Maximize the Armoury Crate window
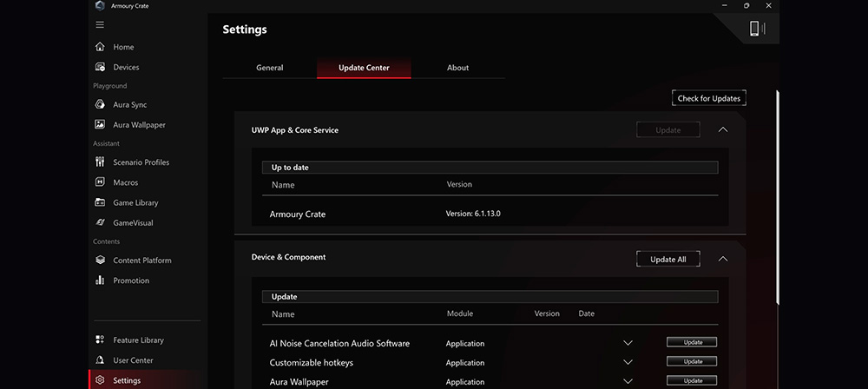 (x=746, y=5)
